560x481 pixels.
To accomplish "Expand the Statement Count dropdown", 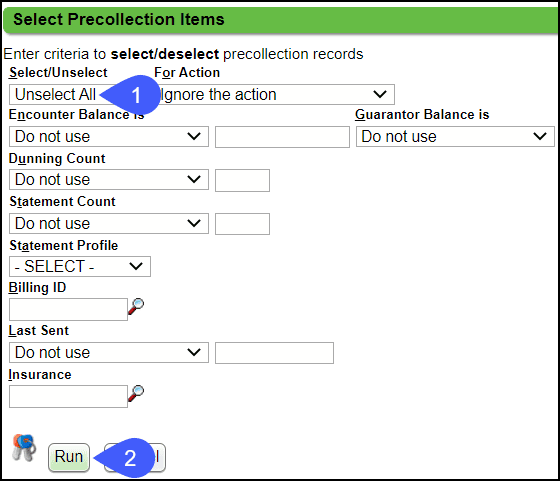I will point(109,224).
